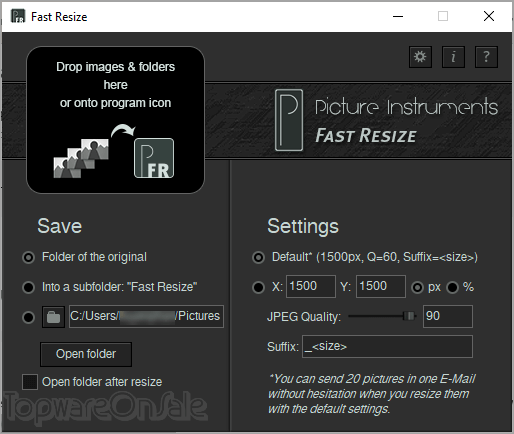Click the X width input field

pyautogui.click(x=311, y=286)
